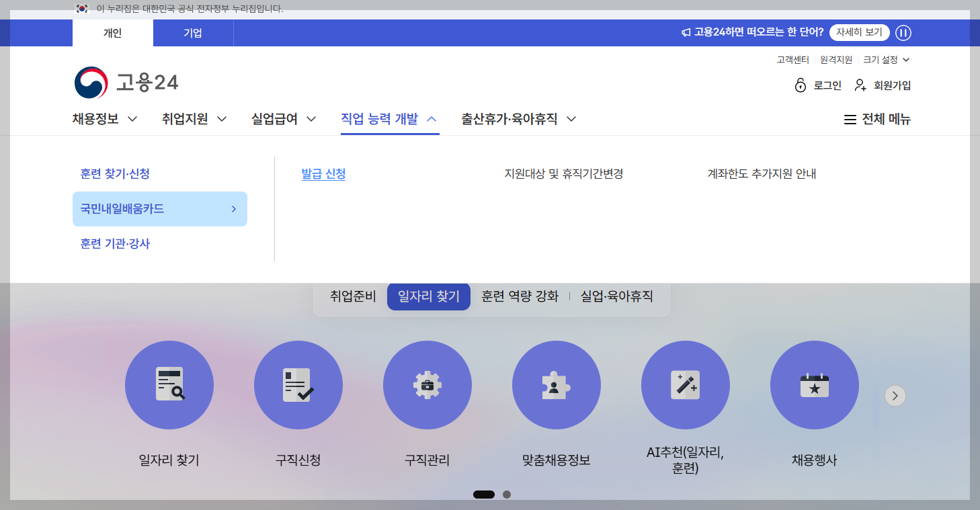Click the 구직관리 label text
Image resolution: width=980 pixels, height=510 pixels.
[427, 461]
